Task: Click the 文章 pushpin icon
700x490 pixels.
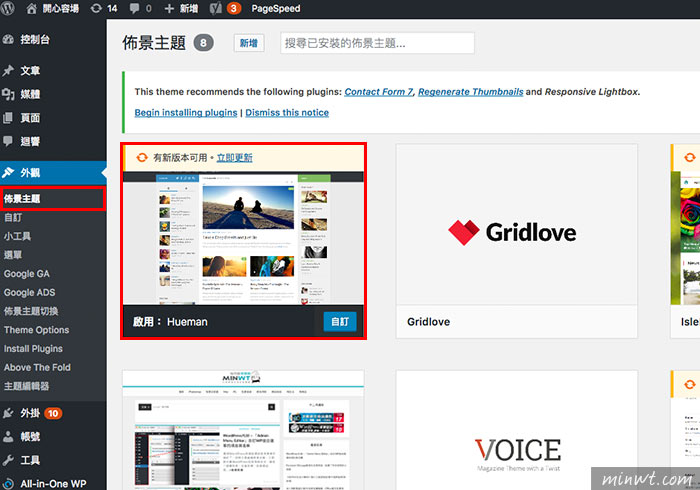Action: coord(8,71)
